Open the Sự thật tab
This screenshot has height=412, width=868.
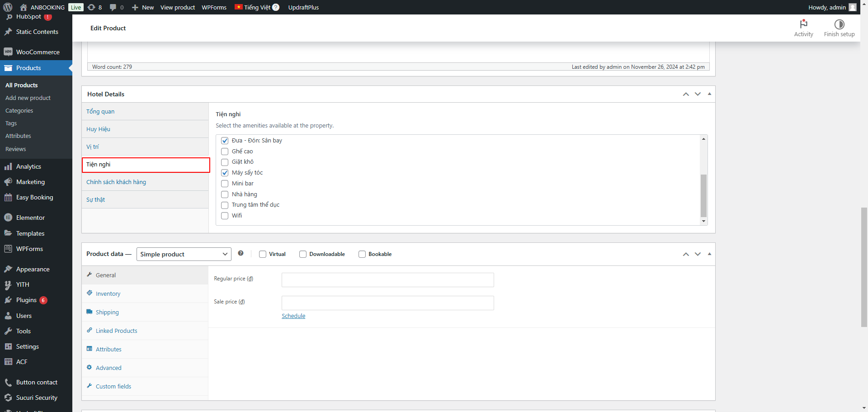[x=145, y=199]
